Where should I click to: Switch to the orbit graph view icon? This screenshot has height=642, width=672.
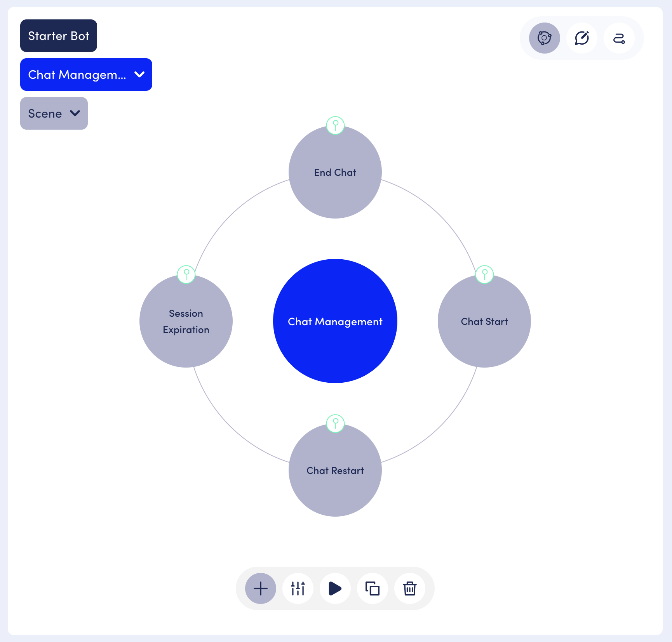click(544, 38)
